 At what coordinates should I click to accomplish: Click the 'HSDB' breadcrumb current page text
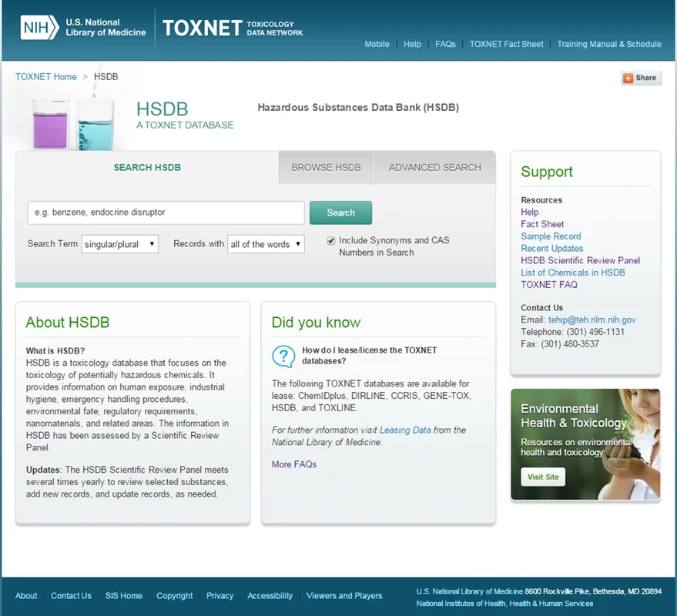pyautogui.click(x=106, y=76)
